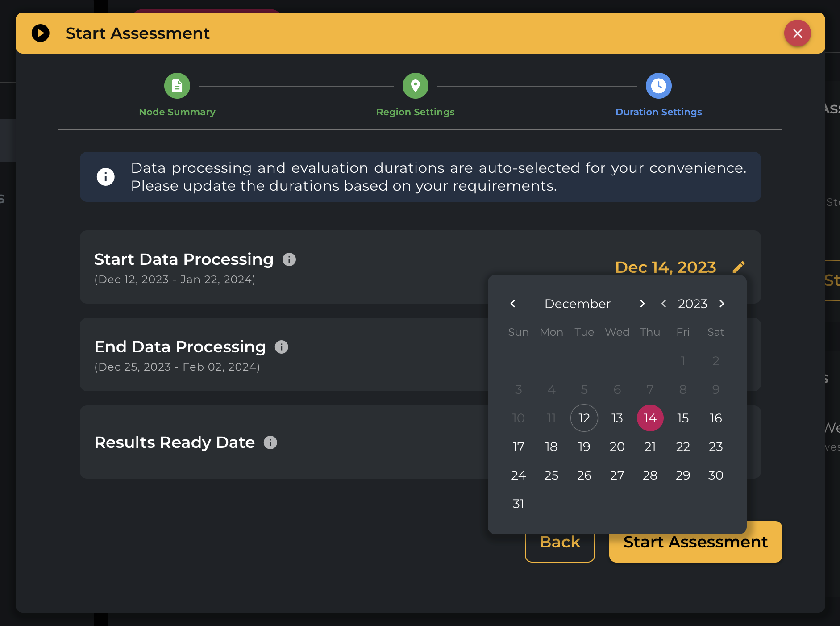Screen dimensions: 840x626
Task: Click info icon beside Results Ready Date
Action: tap(270, 442)
